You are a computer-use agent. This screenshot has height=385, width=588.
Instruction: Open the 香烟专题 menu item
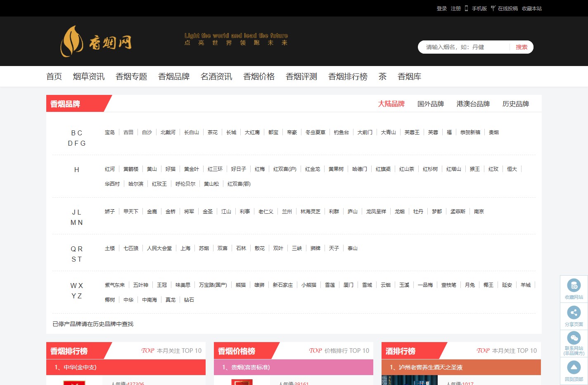point(131,76)
